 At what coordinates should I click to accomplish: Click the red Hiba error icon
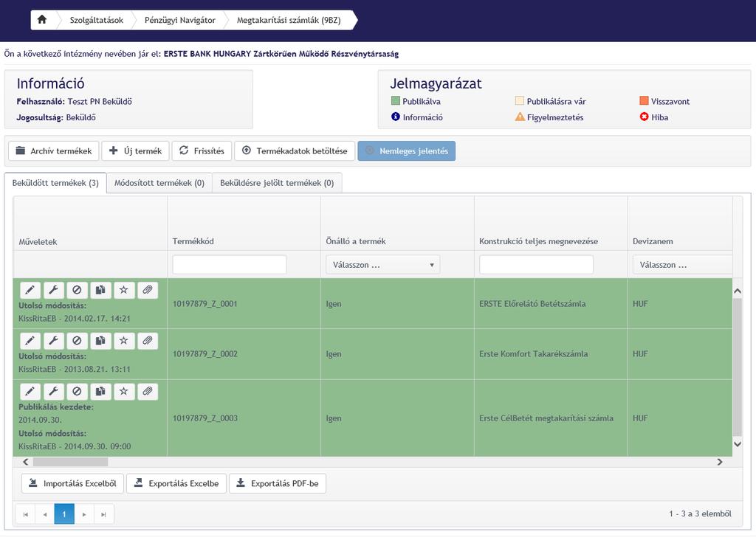tap(644, 117)
